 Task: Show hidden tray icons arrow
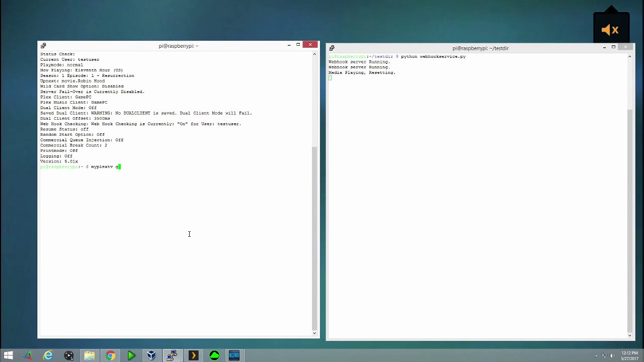click(x=596, y=356)
